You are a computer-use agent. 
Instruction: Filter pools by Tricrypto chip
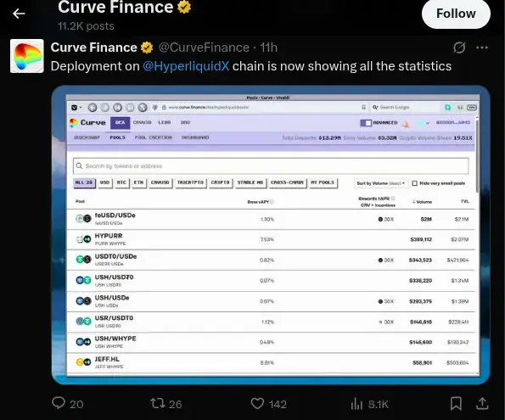tap(190, 182)
